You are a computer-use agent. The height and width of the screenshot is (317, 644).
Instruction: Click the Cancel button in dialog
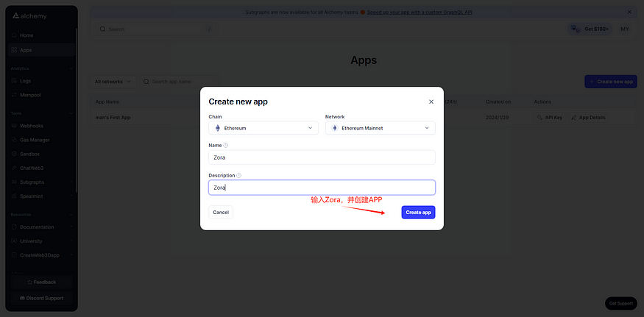tap(221, 213)
